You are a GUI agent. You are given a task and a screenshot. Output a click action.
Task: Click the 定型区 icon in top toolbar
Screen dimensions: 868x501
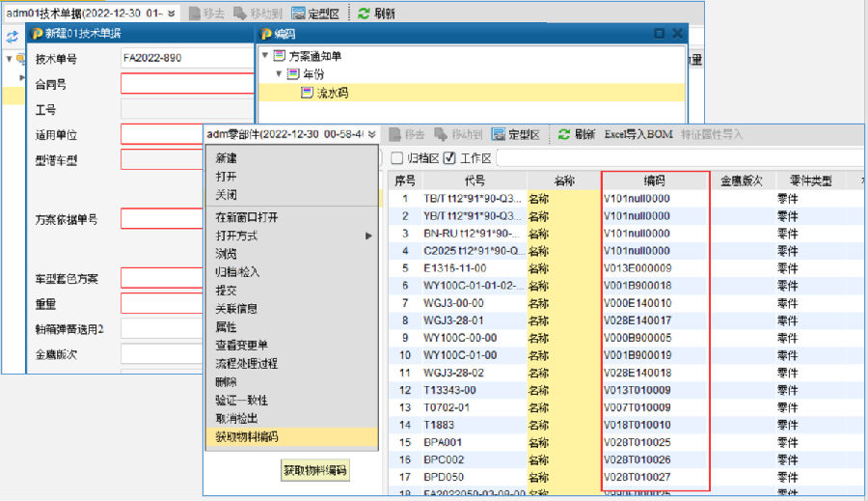298,14
